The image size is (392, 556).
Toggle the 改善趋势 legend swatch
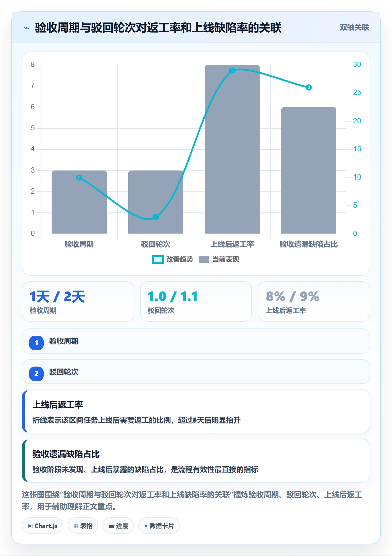click(158, 260)
